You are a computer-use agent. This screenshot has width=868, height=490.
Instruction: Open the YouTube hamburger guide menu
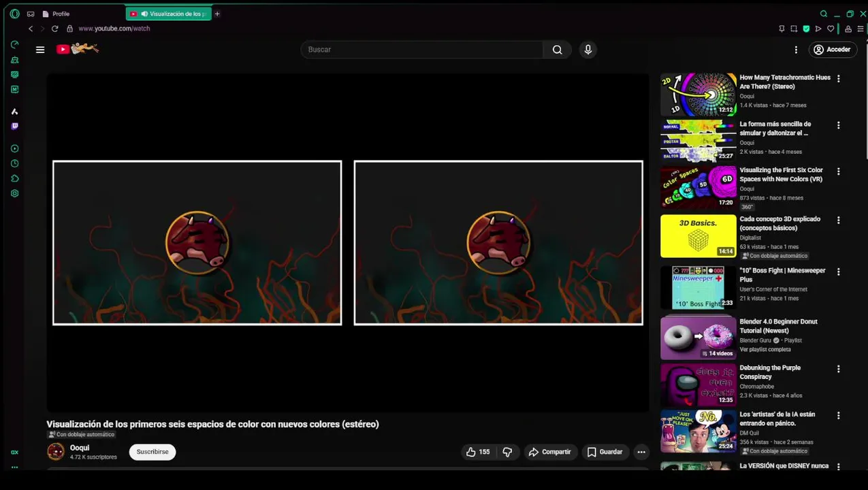tap(40, 50)
